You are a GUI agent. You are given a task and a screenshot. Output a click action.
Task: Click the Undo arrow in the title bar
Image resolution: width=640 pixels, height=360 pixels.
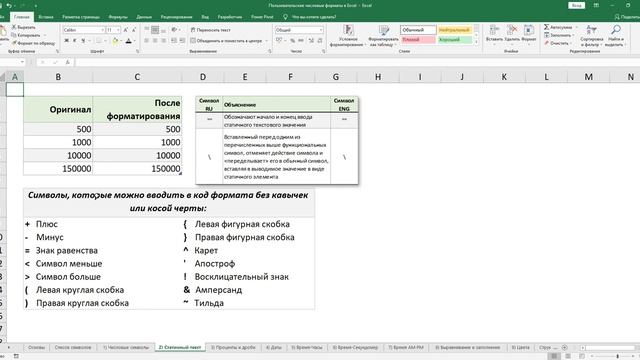(x=9, y=6)
